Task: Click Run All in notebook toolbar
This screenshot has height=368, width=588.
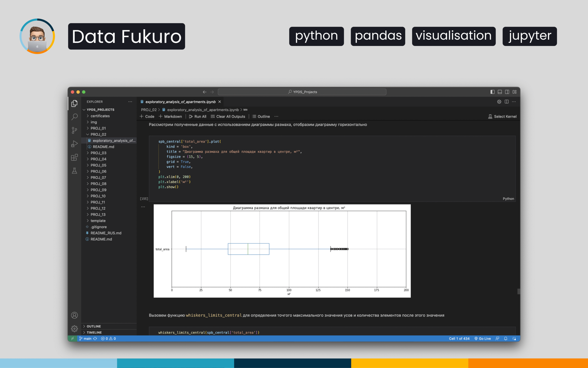Action: (198, 117)
